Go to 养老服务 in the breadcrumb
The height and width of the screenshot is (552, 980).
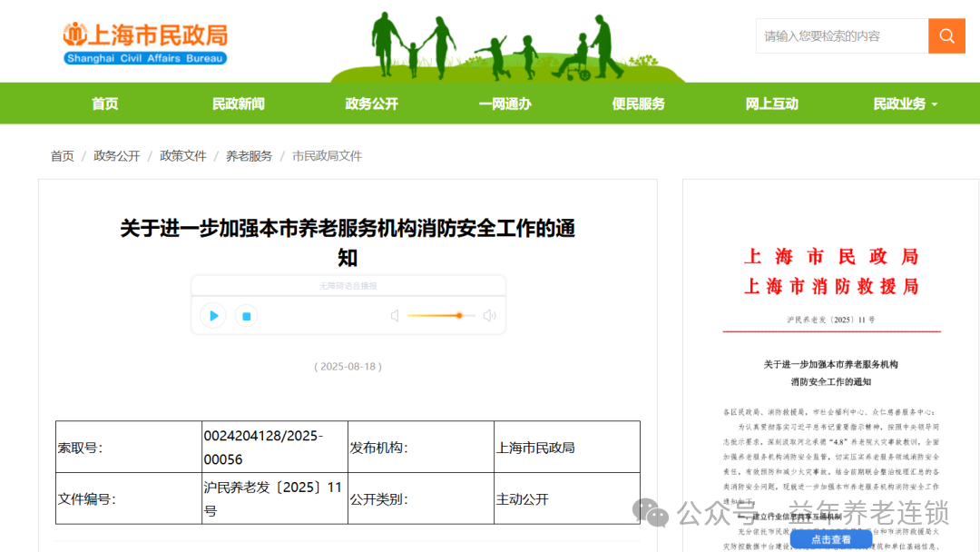(250, 155)
